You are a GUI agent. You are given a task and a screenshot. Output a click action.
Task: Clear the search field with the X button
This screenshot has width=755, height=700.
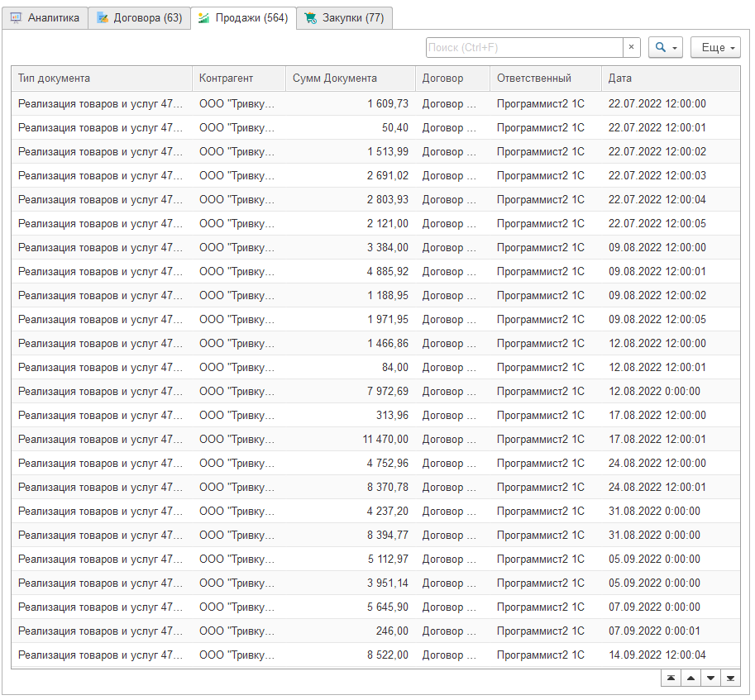[x=631, y=48]
